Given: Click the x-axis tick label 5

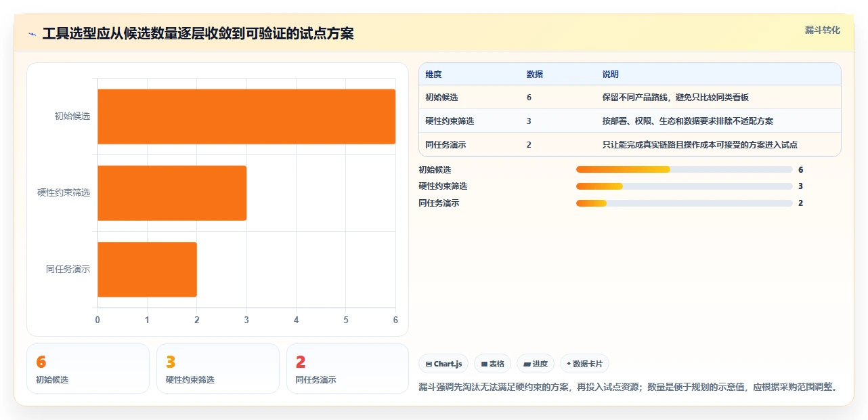Looking at the screenshot, I should pos(346,320).
